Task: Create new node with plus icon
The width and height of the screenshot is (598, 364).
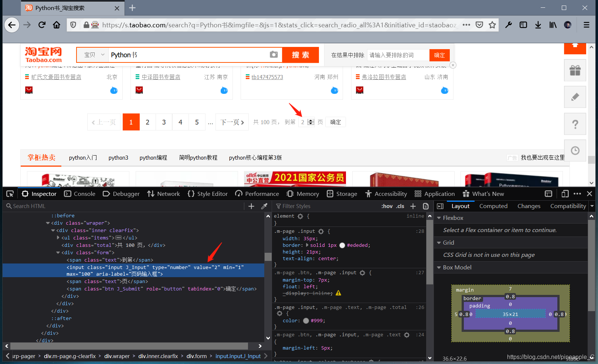Action: tap(251, 206)
